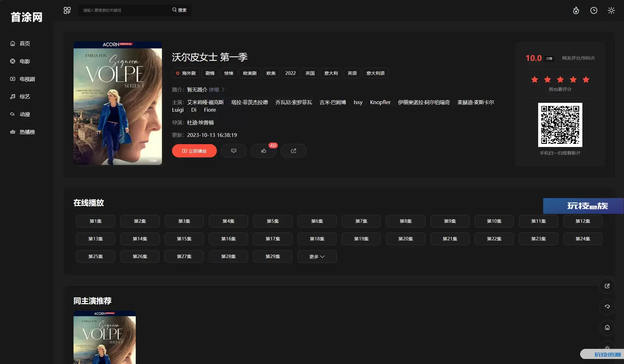Expand synopsis via 详细 link
Viewport: 624px width, 364px height.
(217, 90)
